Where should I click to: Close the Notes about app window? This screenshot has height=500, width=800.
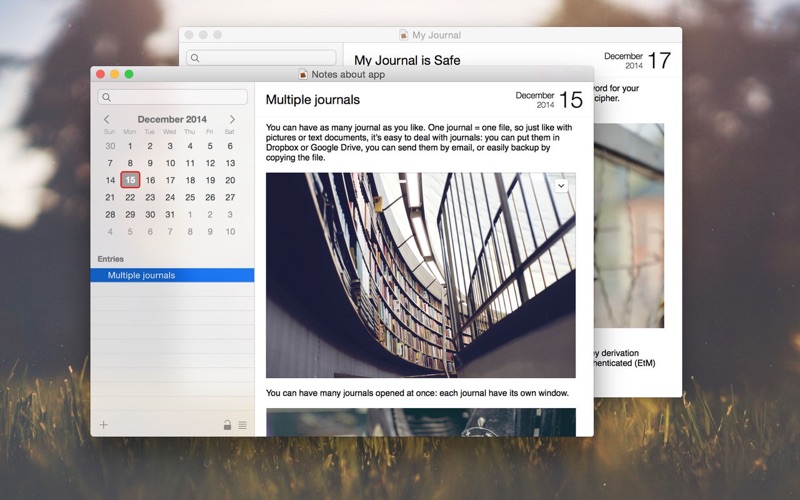101,74
